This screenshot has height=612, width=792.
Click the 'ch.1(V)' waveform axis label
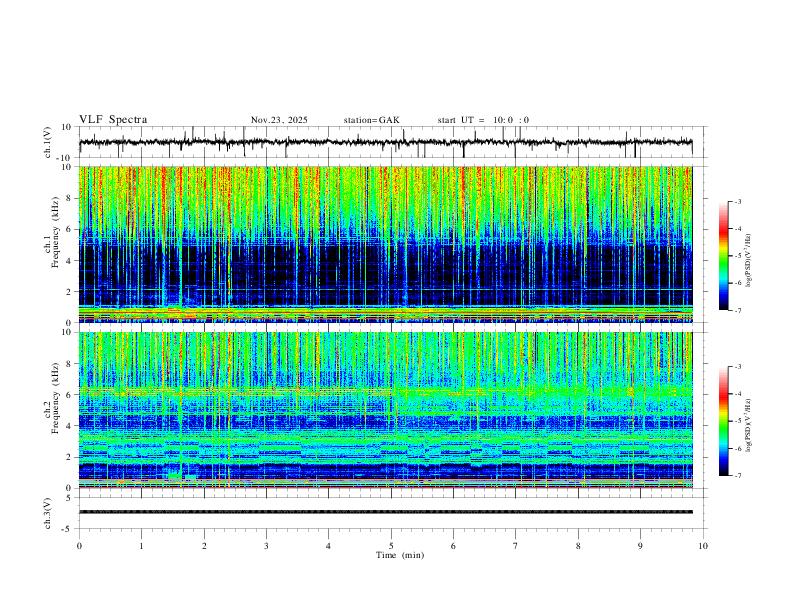(x=48, y=142)
